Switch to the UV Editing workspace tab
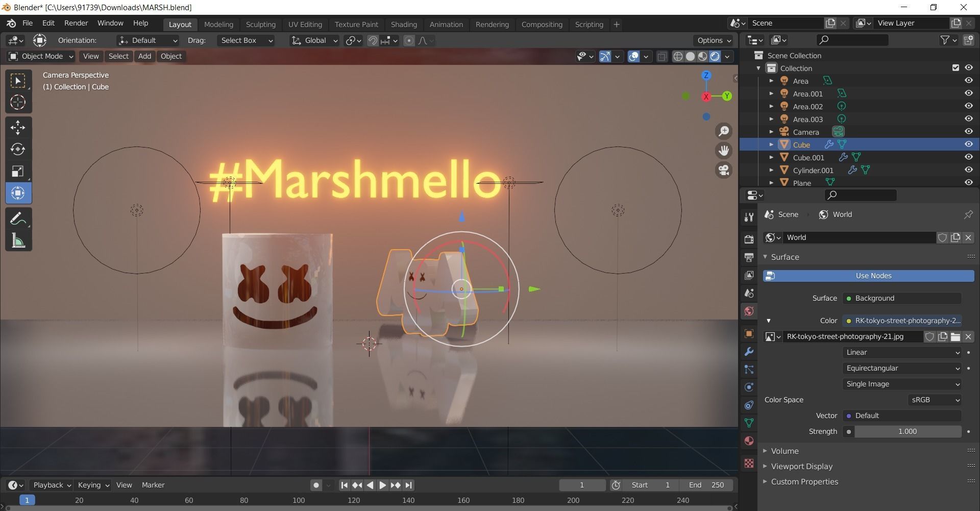The image size is (980, 511). 305,25
